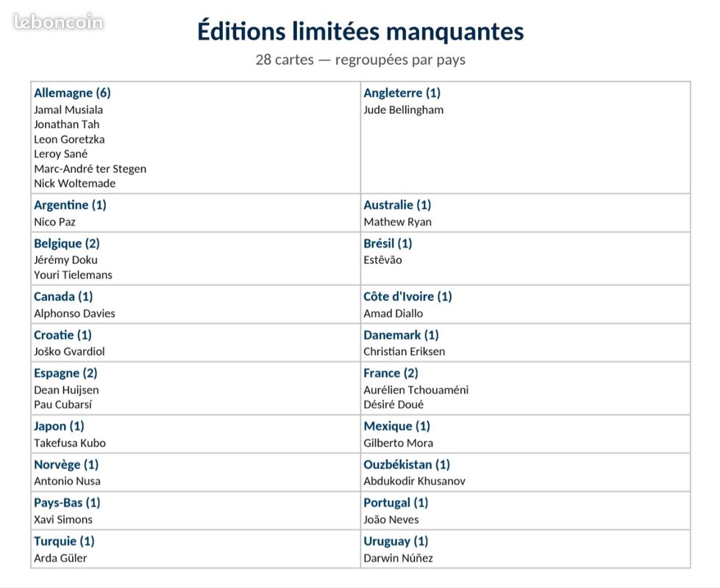This screenshot has width=720, height=588.
Task: Click "Antonio Nusa" under Norvège
Action: [x=67, y=481]
